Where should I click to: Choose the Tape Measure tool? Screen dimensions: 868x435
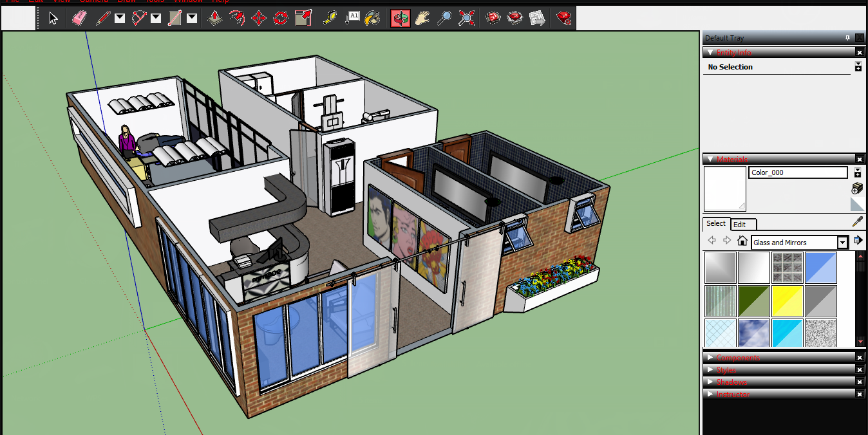pos(330,18)
